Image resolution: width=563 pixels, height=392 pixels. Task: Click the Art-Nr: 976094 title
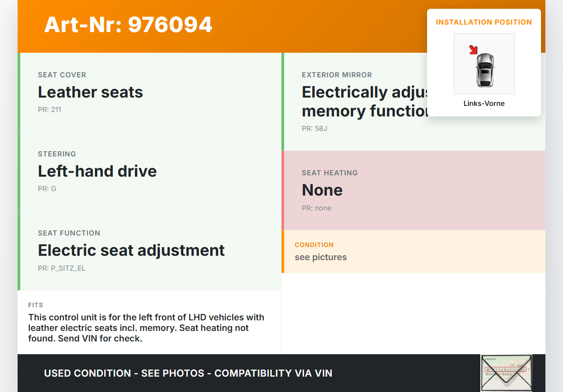(x=128, y=25)
